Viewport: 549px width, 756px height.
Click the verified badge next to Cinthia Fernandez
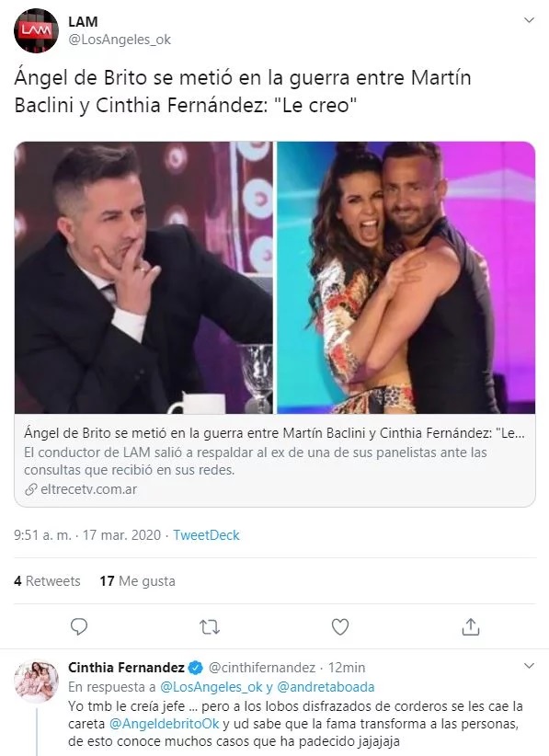(x=196, y=668)
